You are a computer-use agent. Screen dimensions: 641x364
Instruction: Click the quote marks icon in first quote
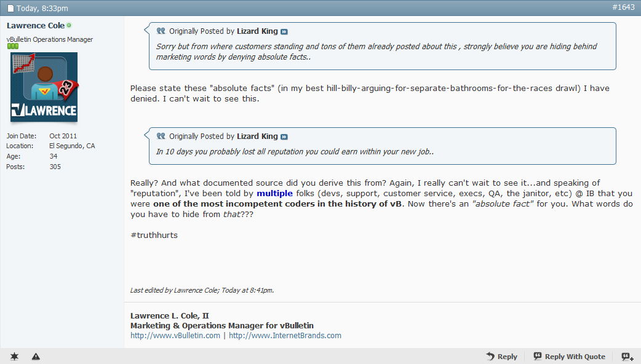(x=161, y=31)
